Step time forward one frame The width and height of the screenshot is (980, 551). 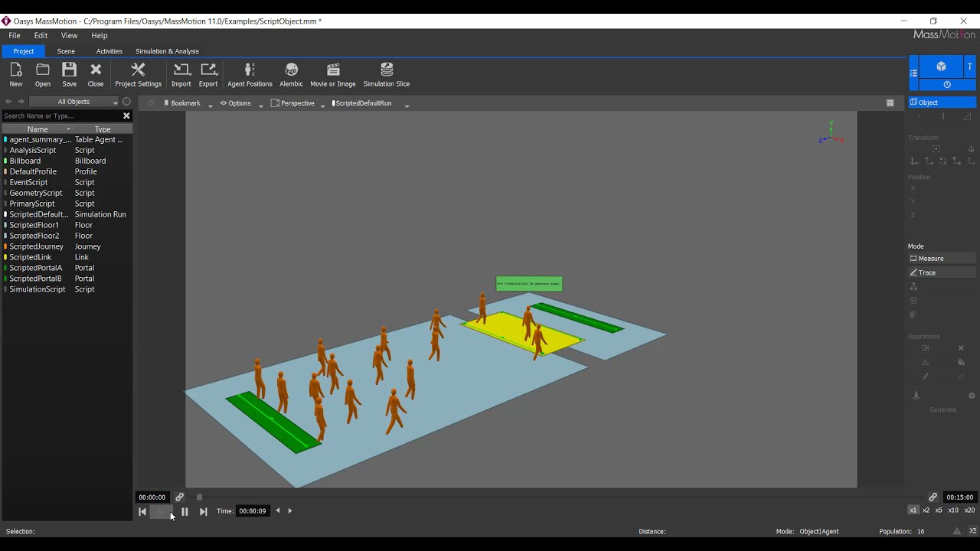coord(289,510)
